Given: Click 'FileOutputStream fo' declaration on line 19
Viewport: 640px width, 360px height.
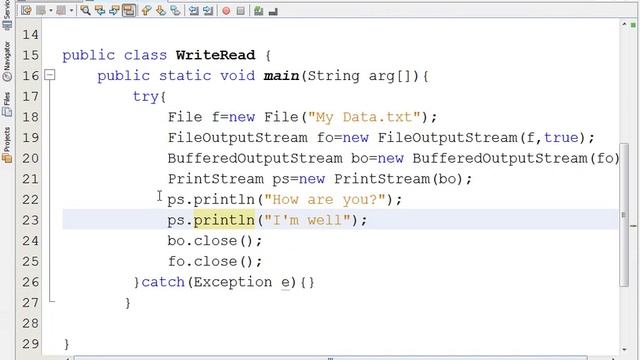Looking at the screenshot, I should pyautogui.click(x=251, y=138).
